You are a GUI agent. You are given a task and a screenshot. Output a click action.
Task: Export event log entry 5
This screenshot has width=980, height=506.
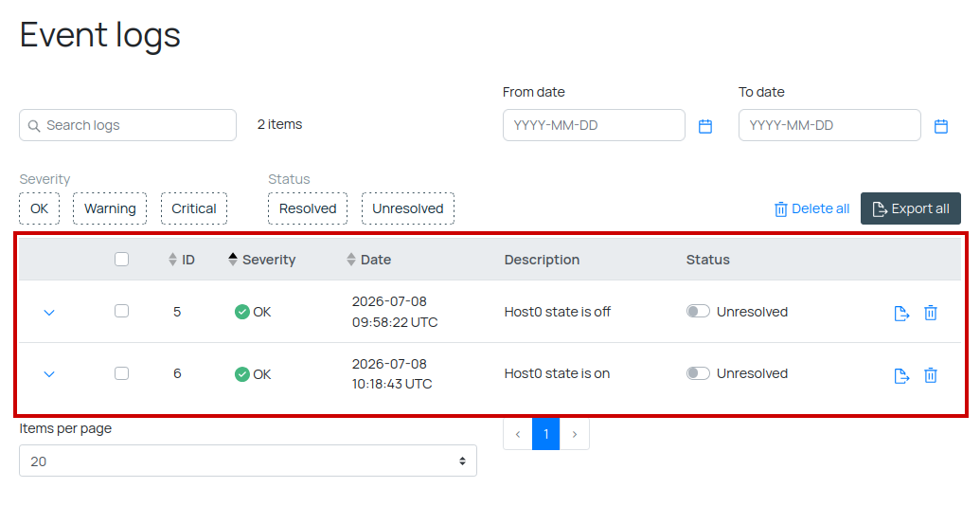tap(901, 313)
